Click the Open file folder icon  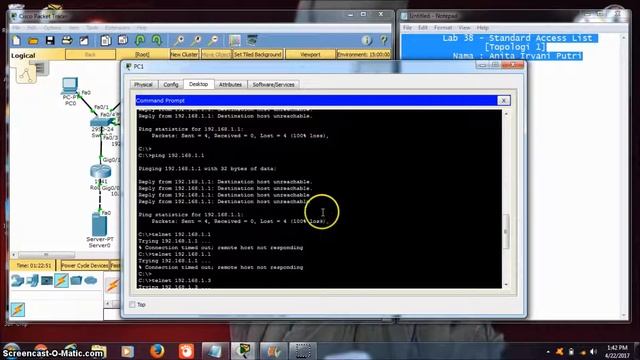tap(33, 40)
